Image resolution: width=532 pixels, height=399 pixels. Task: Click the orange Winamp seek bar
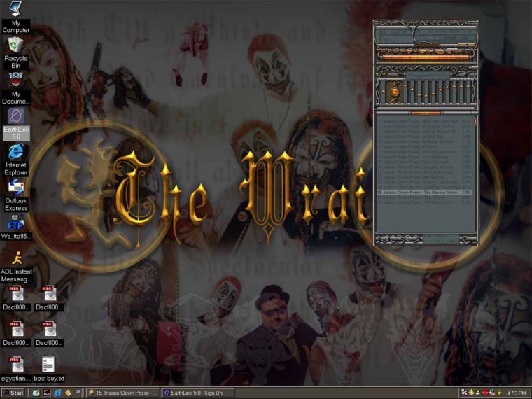426,58
